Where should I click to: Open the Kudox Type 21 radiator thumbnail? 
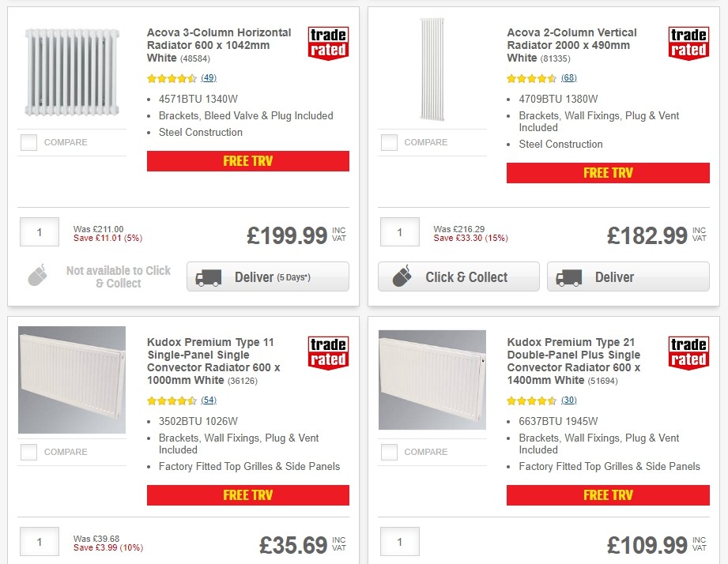tap(432, 379)
